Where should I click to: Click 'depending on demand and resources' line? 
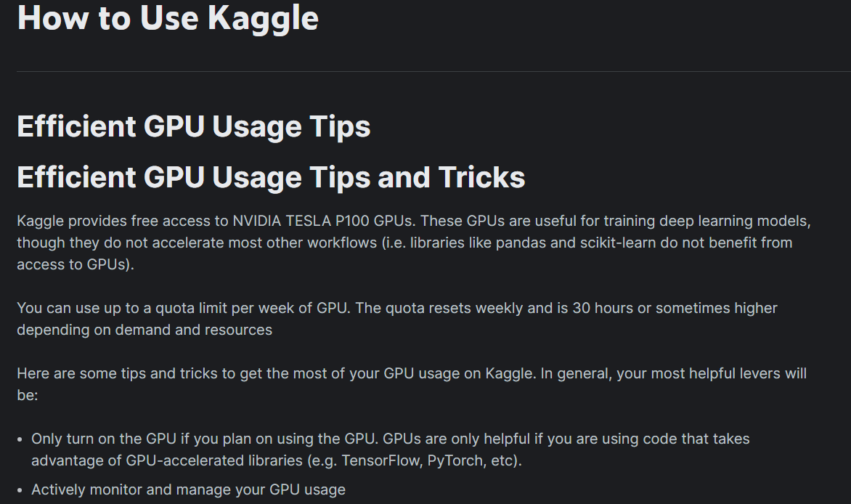click(x=144, y=330)
